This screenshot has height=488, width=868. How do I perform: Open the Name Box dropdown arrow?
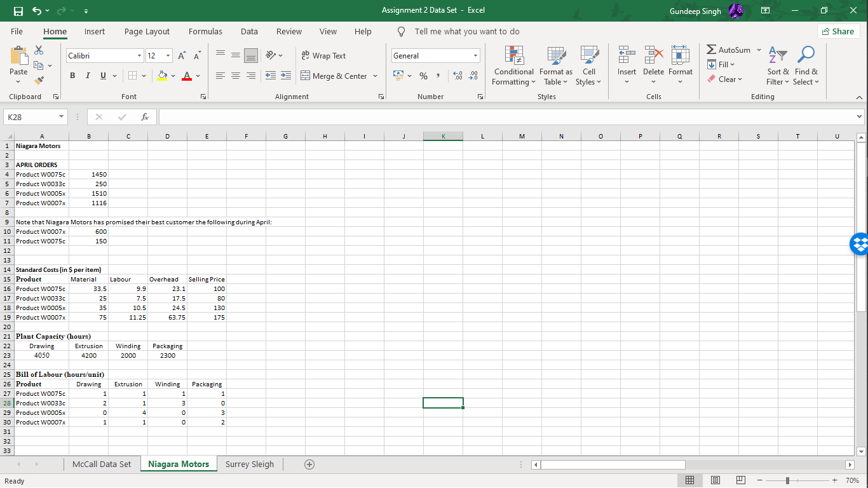(x=60, y=118)
